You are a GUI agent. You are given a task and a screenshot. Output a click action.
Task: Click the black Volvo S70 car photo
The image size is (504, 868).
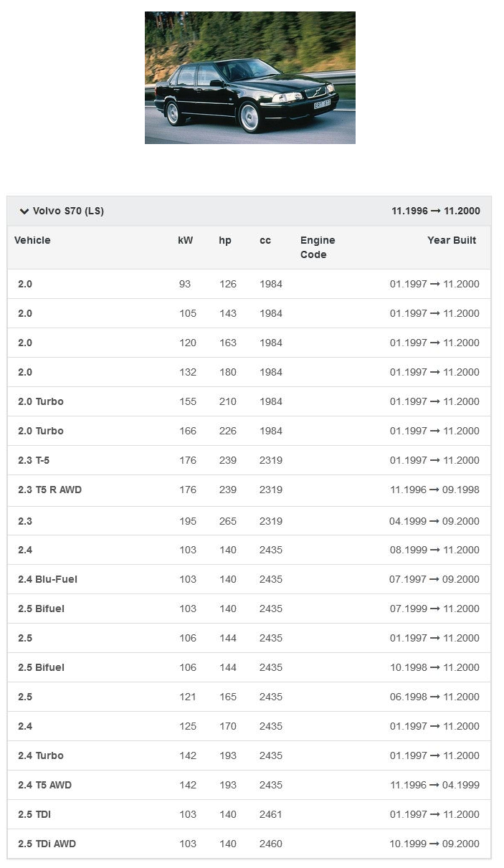point(249,77)
